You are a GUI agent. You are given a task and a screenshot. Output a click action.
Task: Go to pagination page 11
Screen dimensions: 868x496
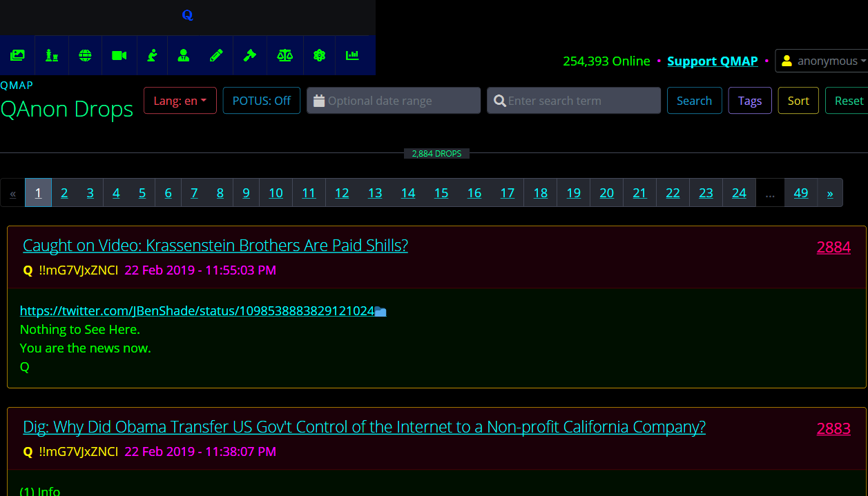(x=309, y=192)
